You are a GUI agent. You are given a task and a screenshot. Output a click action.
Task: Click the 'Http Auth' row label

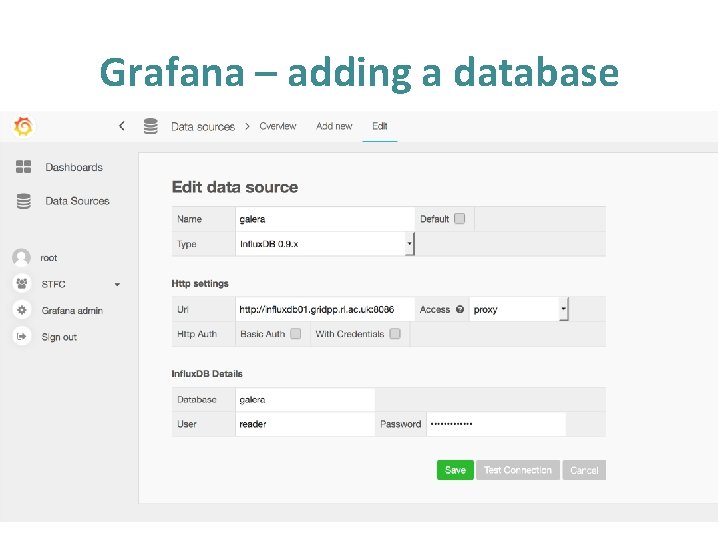pyautogui.click(x=197, y=334)
